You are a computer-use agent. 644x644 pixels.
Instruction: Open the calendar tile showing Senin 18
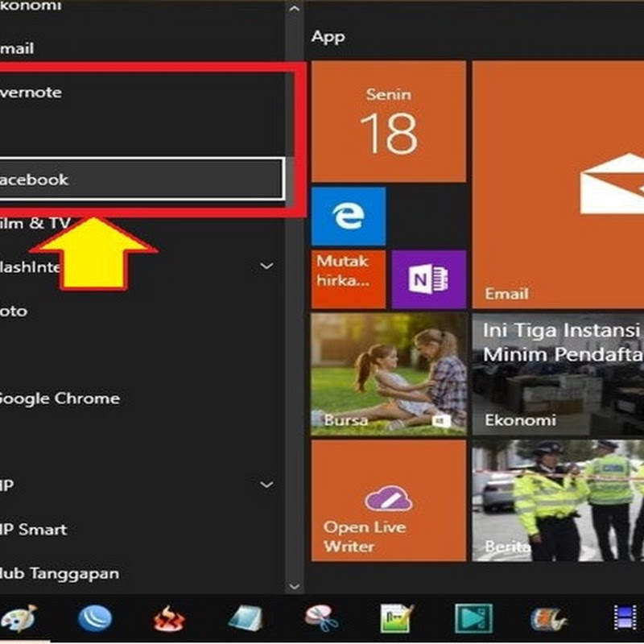coord(389,122)
